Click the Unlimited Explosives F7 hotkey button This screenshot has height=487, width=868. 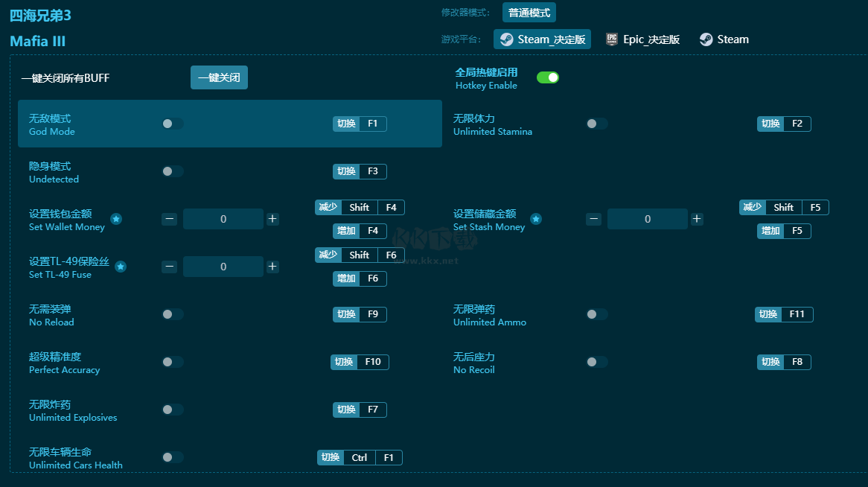pos(360,410)
